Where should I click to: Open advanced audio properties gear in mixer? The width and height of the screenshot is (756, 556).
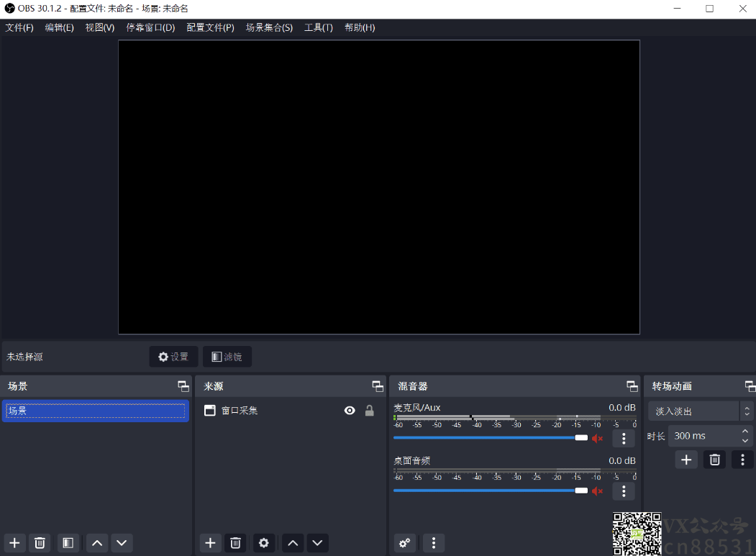coord(404,543)
